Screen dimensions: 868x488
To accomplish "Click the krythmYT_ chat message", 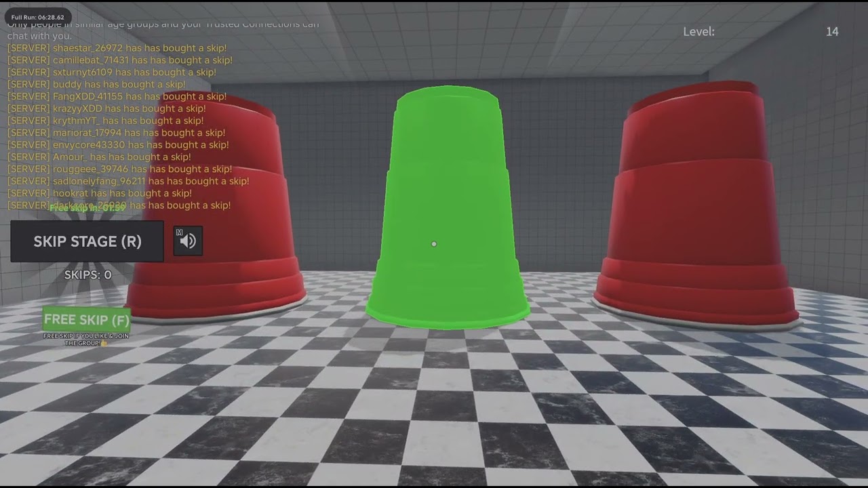I will [105, 121].
